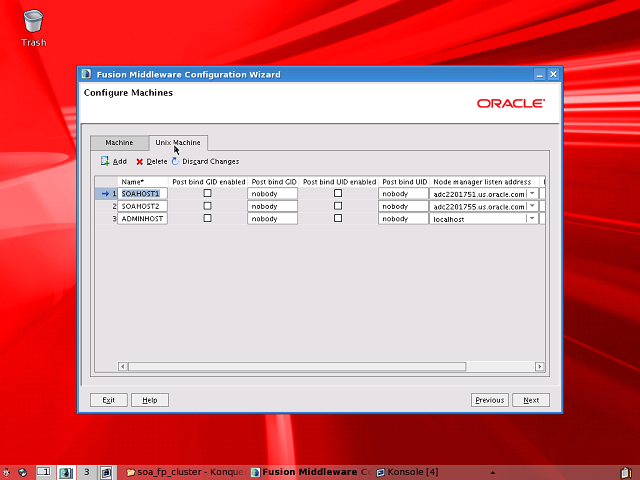Open Konsole [4] taskbar entry
The height and width of the screenshot is (480, 640).
408,472
